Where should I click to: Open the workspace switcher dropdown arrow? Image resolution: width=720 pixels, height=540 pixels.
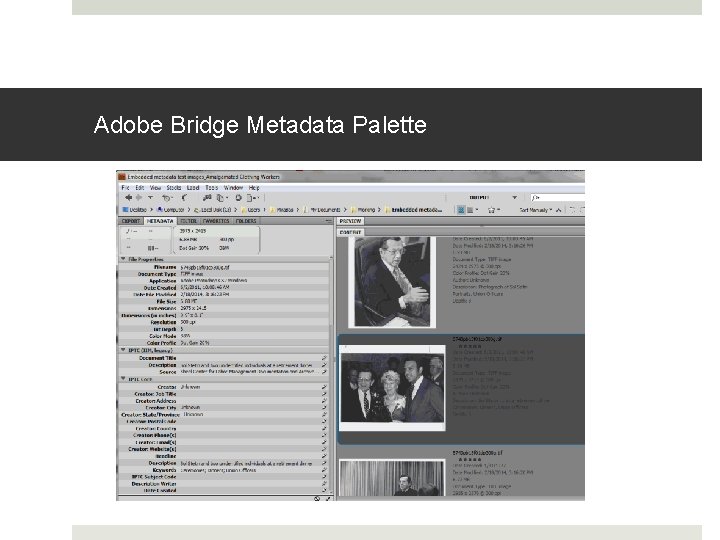pyautogui.click(x=514, y=197)
